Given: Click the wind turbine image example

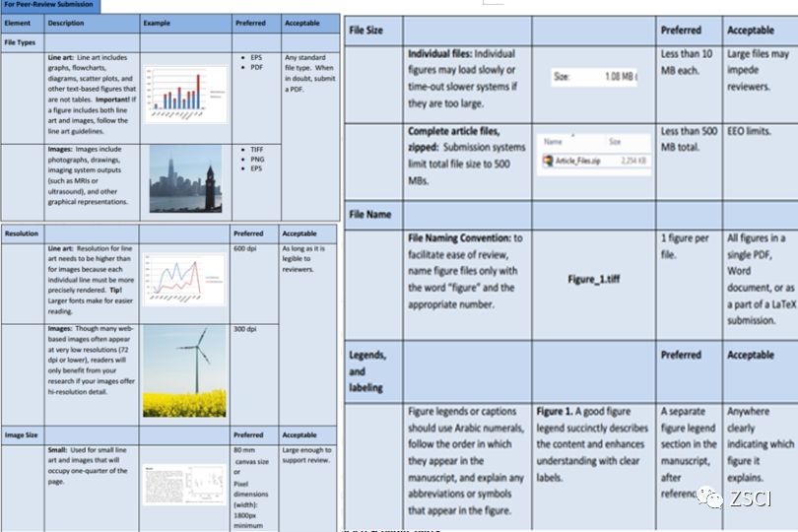Looking at the screenshot, I should pos(184,371).
